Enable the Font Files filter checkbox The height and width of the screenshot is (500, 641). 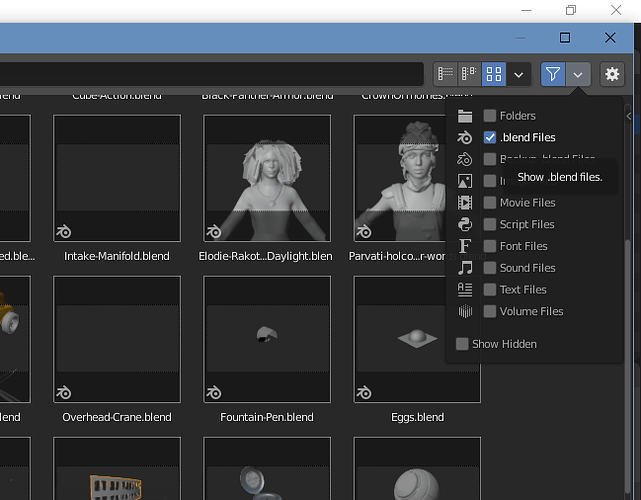click(x=490, y=246)
